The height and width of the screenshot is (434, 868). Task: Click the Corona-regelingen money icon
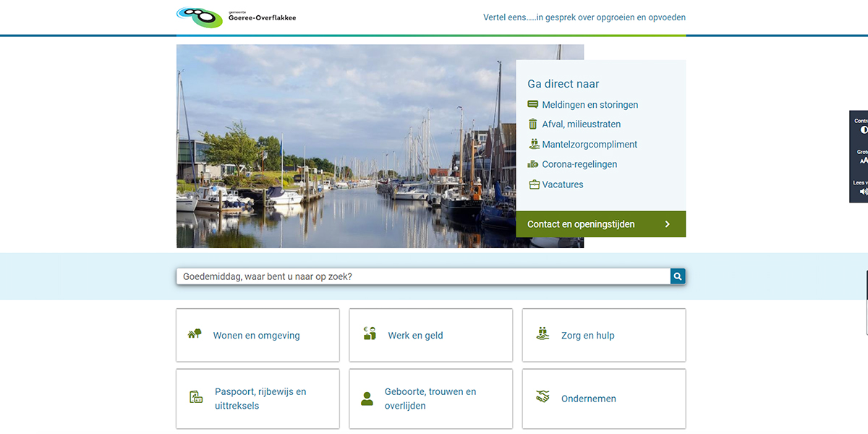533,164
